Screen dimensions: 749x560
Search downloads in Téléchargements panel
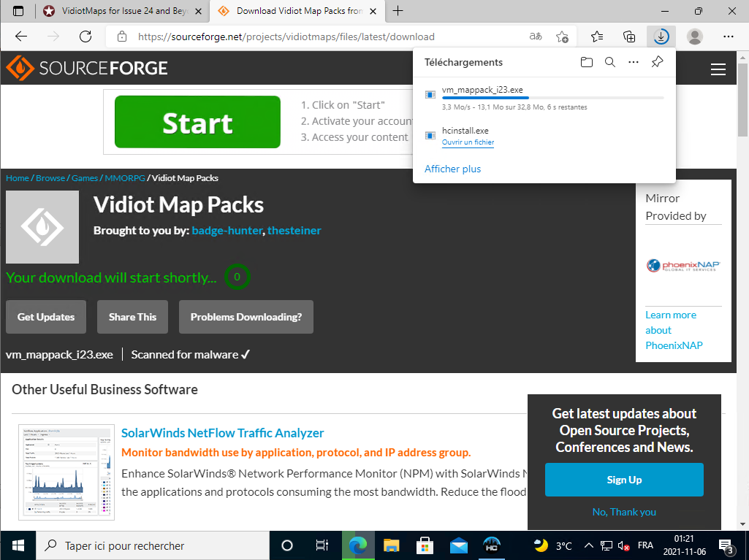pyautogui.click(x=610, y=62)
